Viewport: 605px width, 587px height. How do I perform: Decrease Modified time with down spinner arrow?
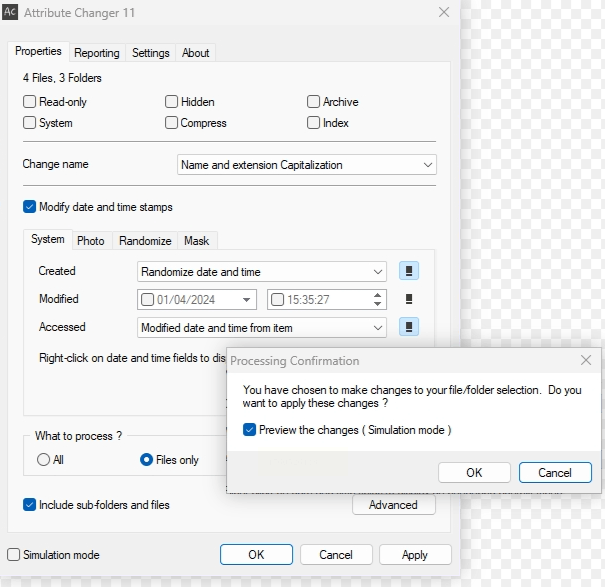click(x=377, y=304)
